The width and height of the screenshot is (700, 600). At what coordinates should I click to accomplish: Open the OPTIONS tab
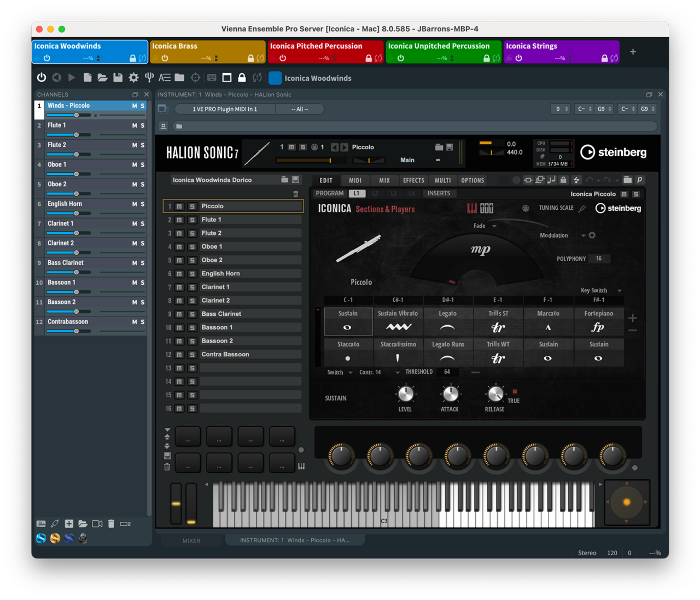click(472, 180)
